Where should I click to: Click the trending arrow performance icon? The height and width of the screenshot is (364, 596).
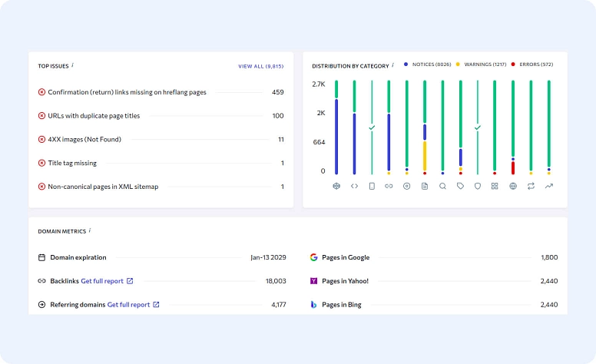pyautogui.click(x=549, y=186)
